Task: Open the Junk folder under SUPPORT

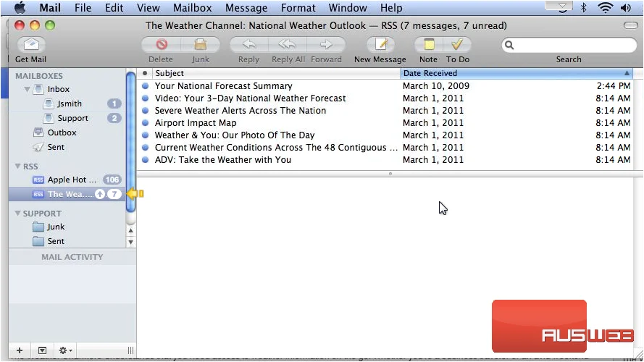Action: click(x=56, y=227)
